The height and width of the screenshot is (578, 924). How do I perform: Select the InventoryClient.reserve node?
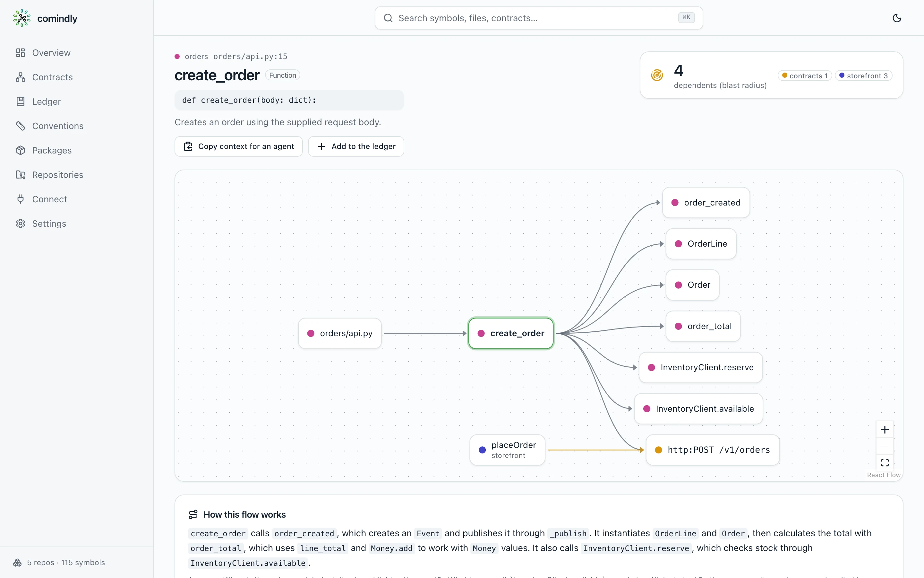pos(701,368)
